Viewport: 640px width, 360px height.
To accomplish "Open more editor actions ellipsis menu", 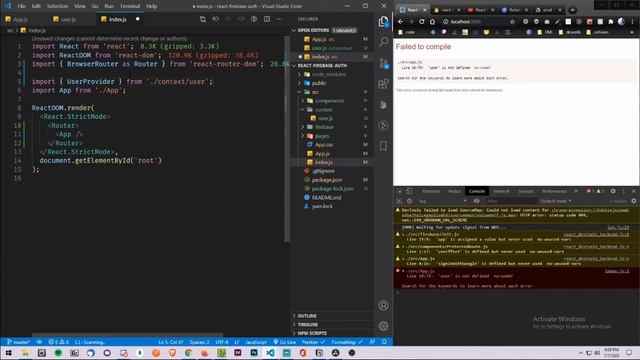I will [x=280, y=19].
